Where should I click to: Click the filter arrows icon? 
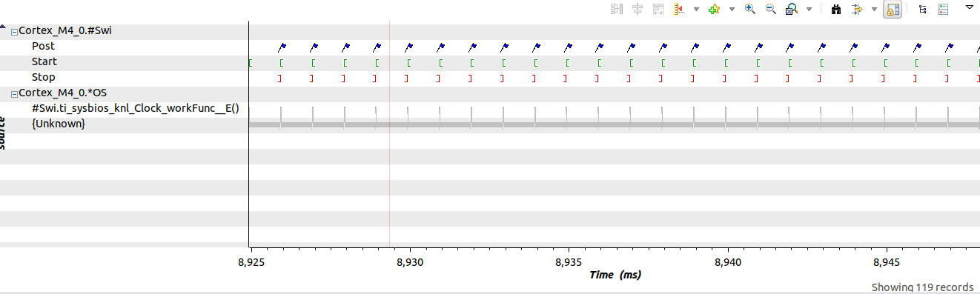858,9
